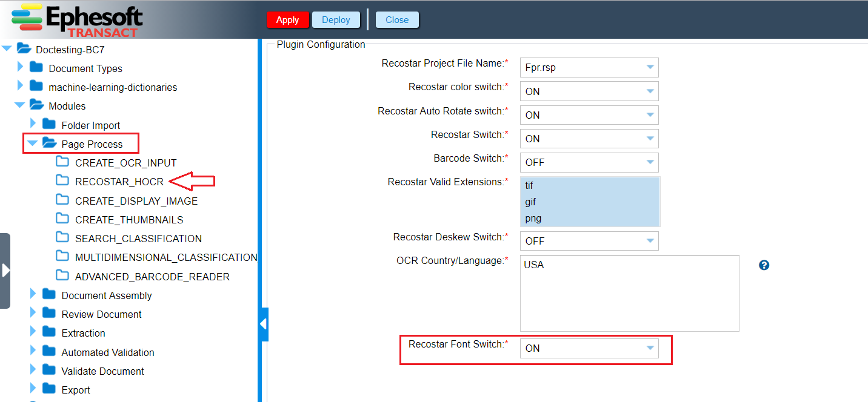Click the MULTIDIMENSIONAL_CLASSIFICATION folder icon
This screenshot has height=402, width=868.
pos(62,256)
